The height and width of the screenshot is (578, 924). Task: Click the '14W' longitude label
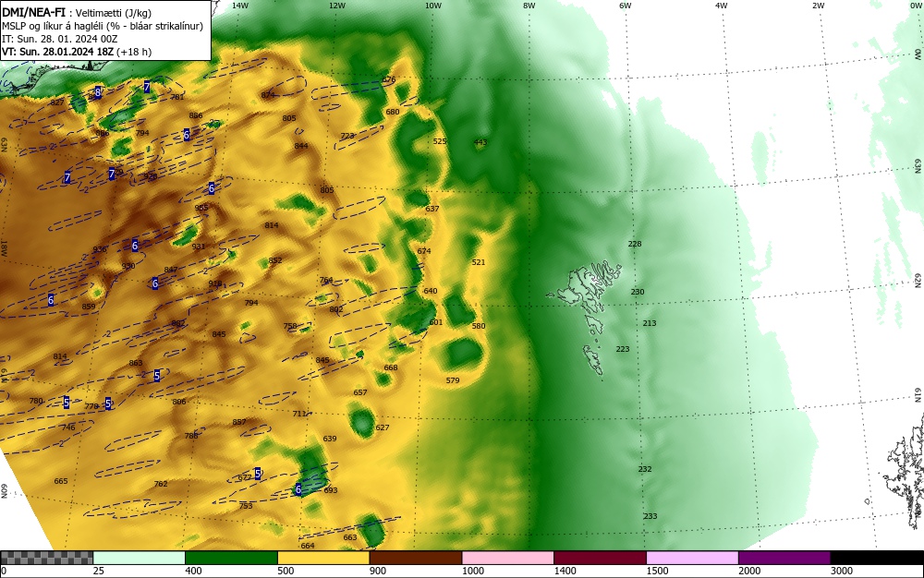coord(240,6)
